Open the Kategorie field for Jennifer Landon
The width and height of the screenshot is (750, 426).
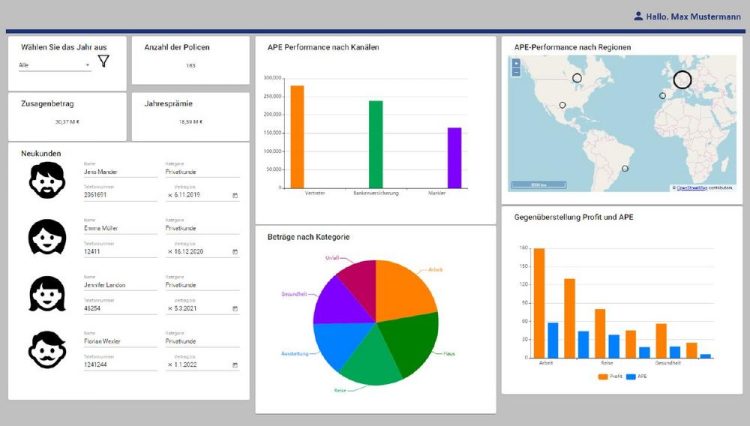201,284
